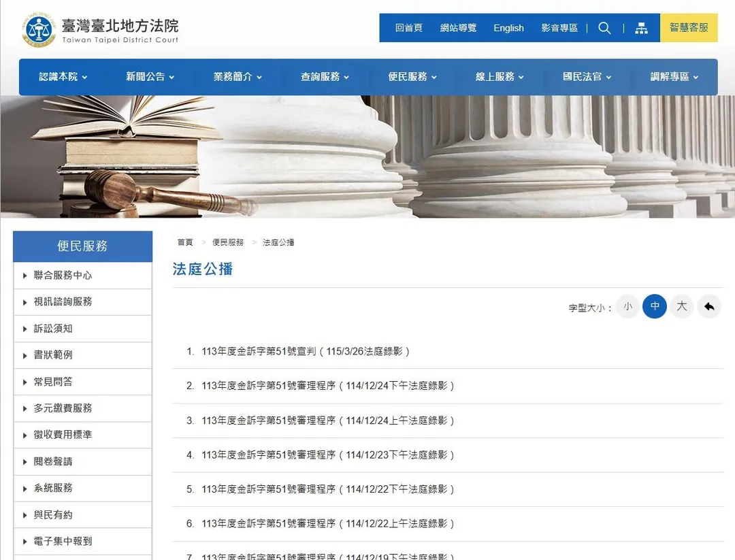Open the 114/12/24下午 court recording
Image resolution: width=735 pixels, height=560 pixels.
pyautogui.click(x=327, y=386)
